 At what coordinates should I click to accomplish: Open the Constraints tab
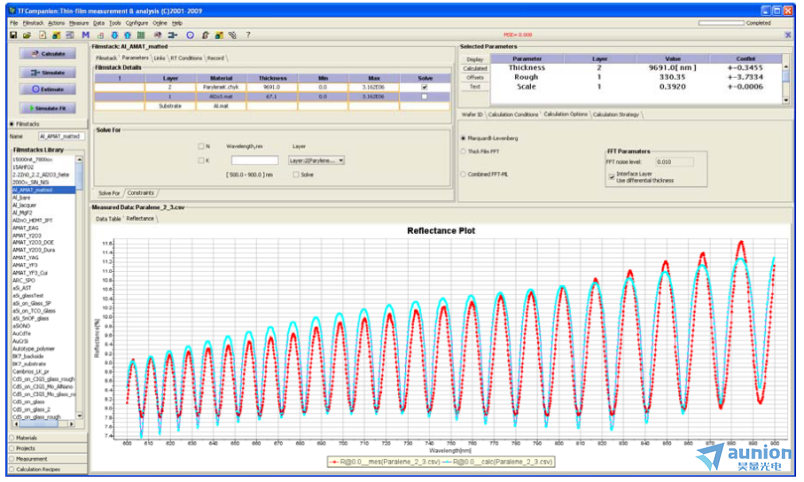140,193
